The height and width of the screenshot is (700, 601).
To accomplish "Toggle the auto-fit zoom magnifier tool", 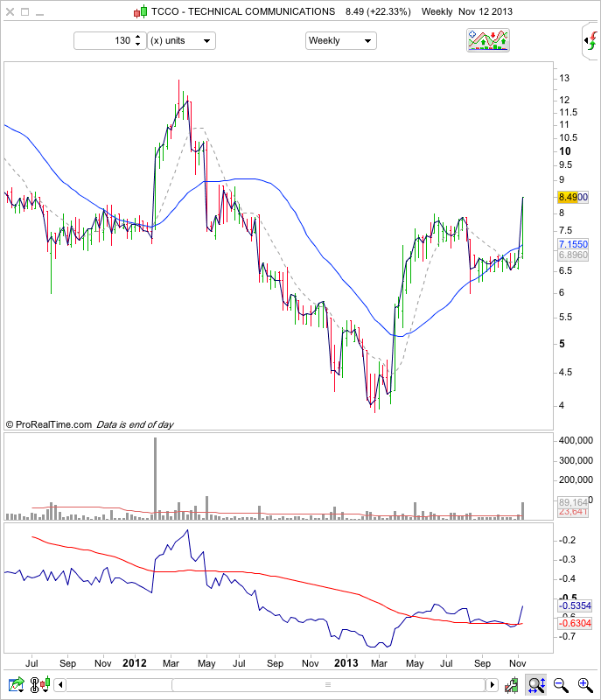I will (x=537, y=684).
